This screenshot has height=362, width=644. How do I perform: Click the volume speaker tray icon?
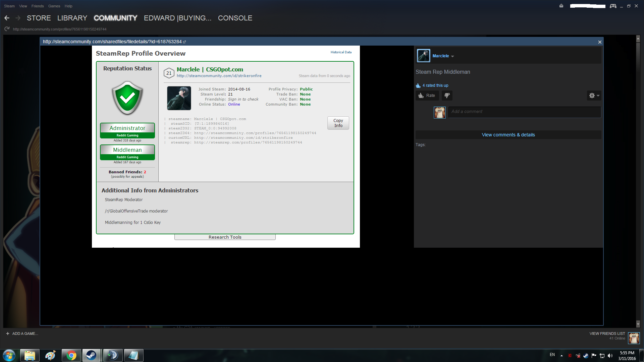click(x=610, y=356)
